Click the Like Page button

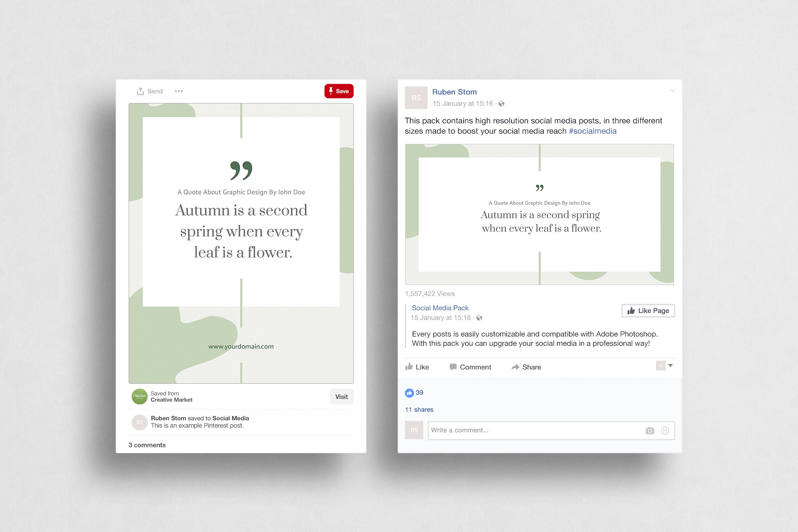648,311
